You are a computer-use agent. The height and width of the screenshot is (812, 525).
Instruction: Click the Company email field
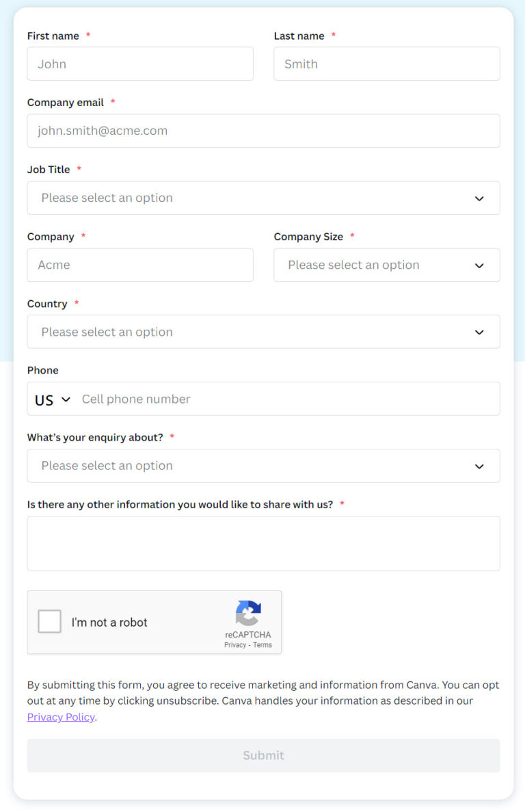[263, 131]
